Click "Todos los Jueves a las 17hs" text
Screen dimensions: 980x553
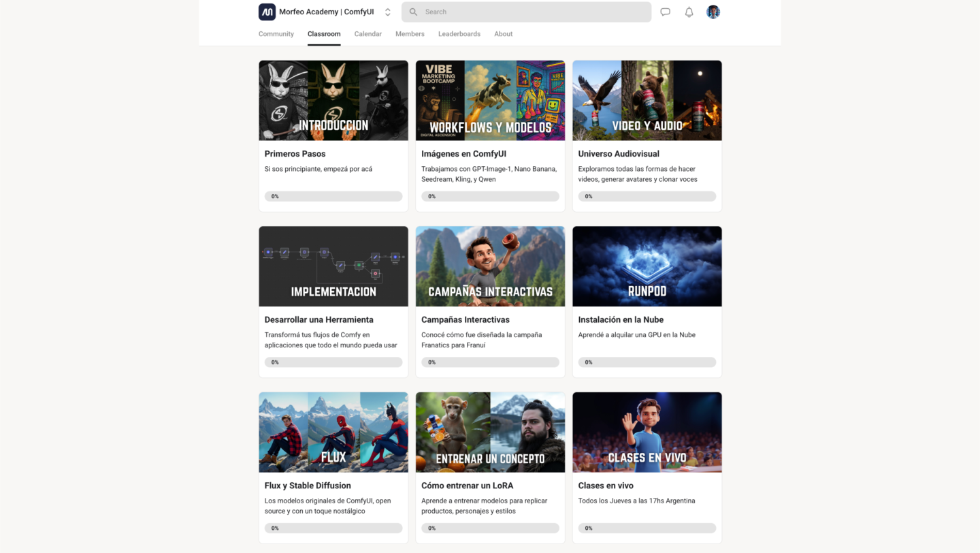click(x=637, y=501)
